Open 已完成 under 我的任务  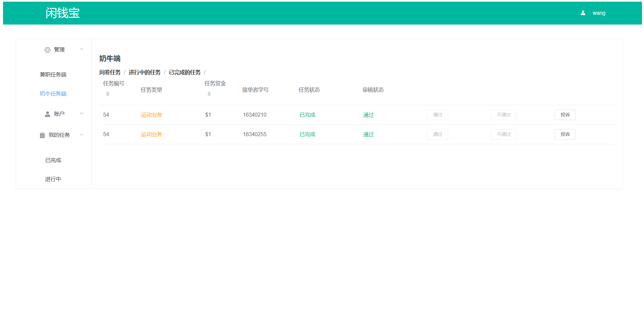point(53,160)
